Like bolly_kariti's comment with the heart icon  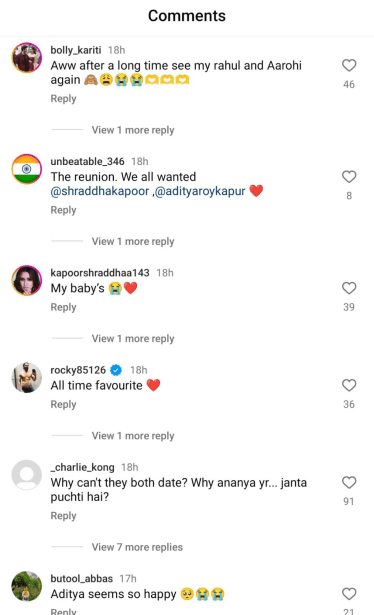coord(349,65)
